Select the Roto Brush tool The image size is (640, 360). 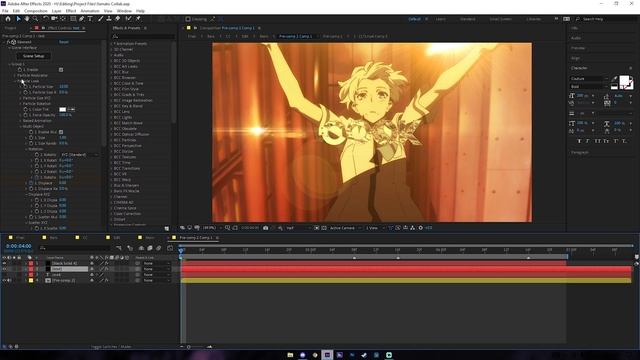129,19
